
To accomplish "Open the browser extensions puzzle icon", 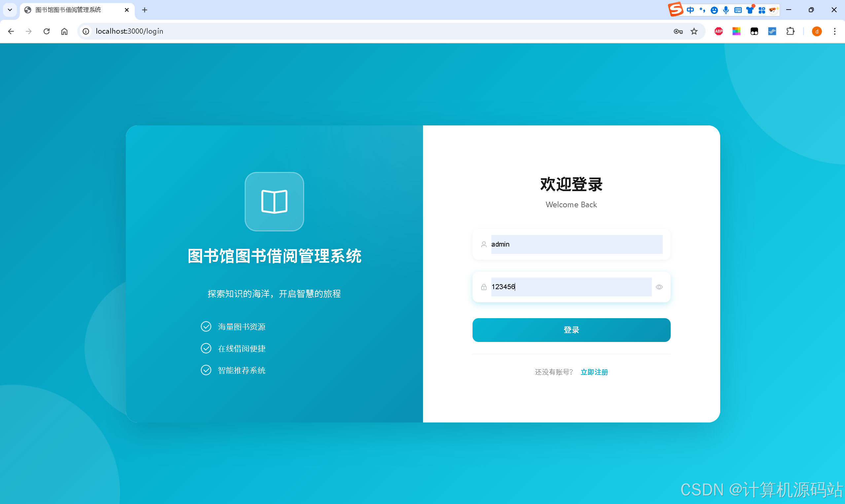I will pos(791,31).
